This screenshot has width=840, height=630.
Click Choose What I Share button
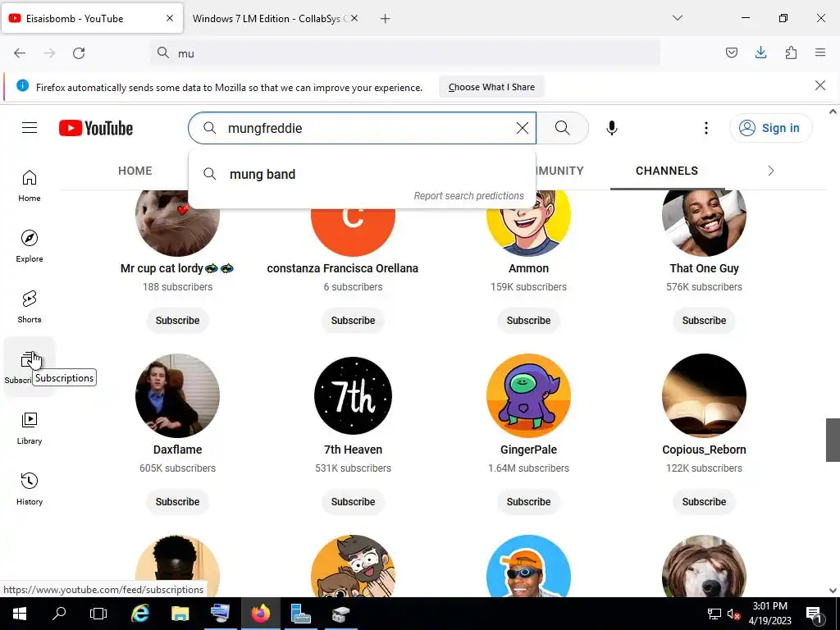[x=491, y=87]
